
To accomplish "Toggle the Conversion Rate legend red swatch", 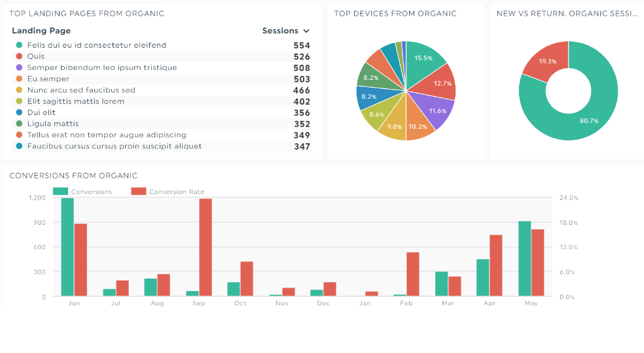I will click(139, 192).
